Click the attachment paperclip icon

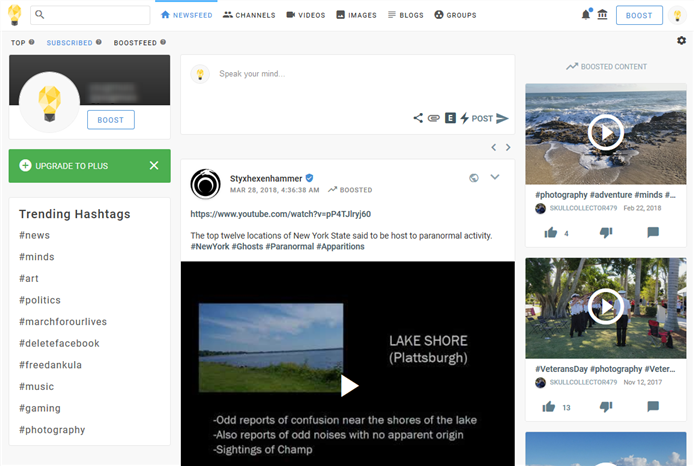coord(434,118)
